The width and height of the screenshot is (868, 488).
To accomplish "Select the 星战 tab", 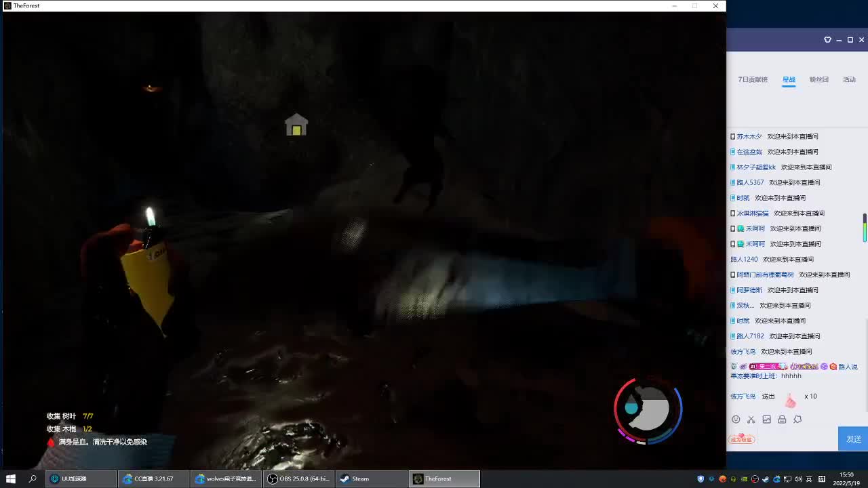I will click(x=789, y=79).
